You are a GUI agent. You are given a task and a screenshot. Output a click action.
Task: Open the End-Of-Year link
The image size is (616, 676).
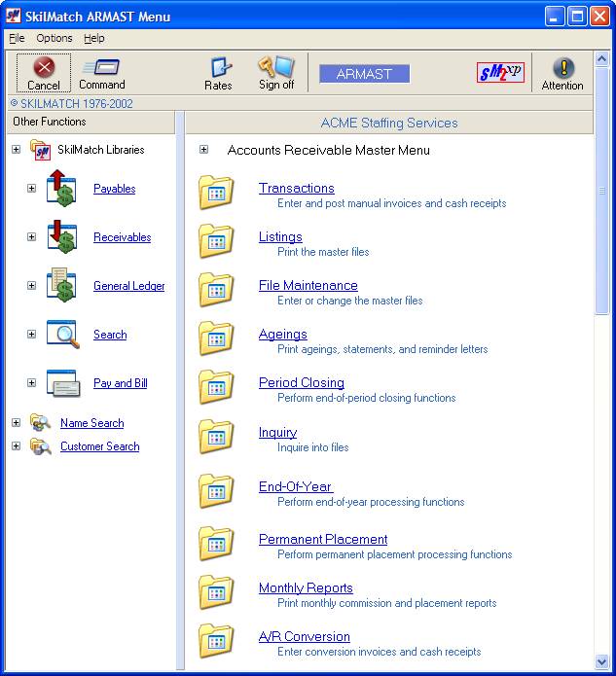pos(296,486)
